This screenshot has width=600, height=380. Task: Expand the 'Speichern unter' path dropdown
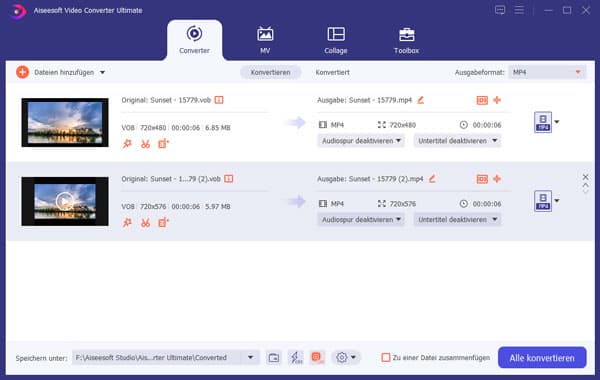(250, 358)
